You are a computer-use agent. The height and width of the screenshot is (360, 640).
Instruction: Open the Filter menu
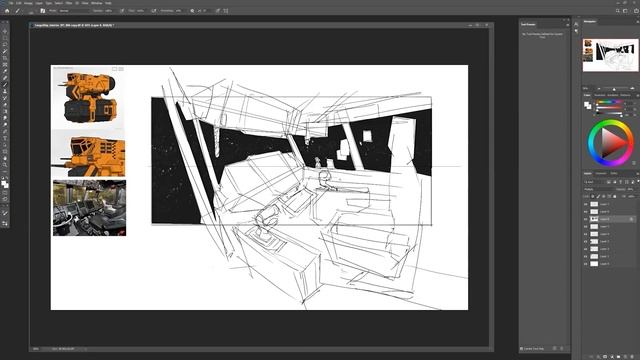pyautogui.click(x=69, y=3)
